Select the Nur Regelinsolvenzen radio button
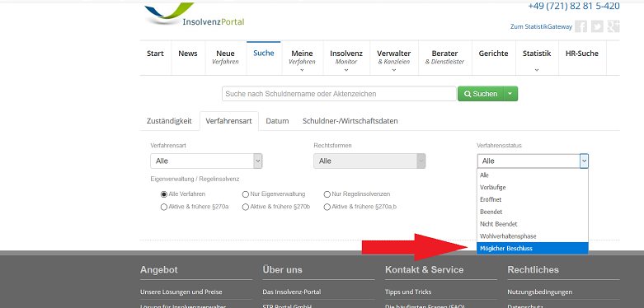The image size is (644, 308). click(x=327, y=194)
